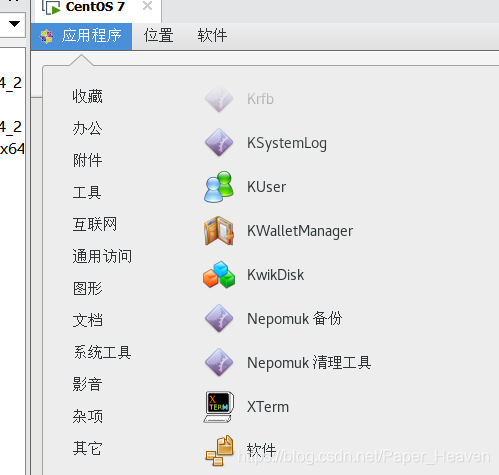Screen dimensions: 499x475
Task: Select the 收藏 category
Action: point(87,96)
